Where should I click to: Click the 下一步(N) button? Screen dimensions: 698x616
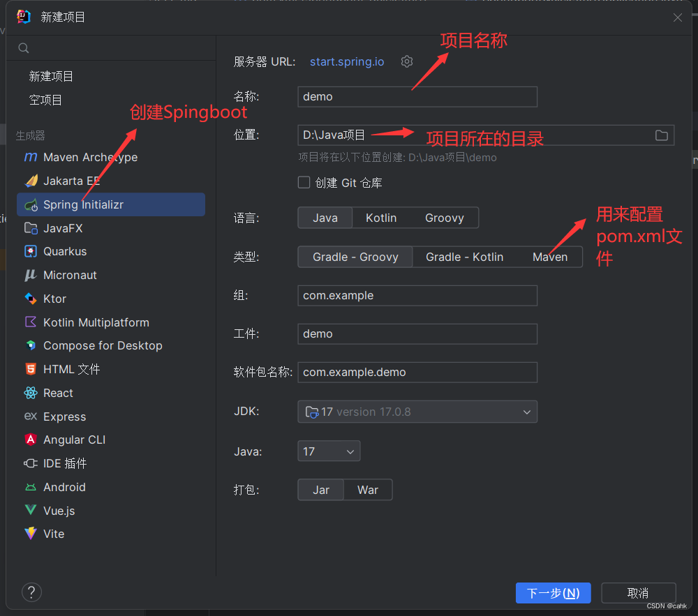click(x=553, y=593)
